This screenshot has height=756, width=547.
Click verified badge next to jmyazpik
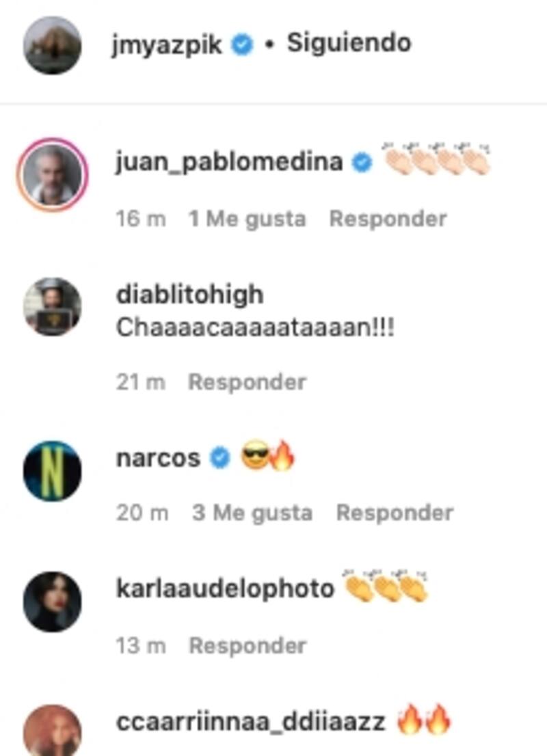point(242,45)
